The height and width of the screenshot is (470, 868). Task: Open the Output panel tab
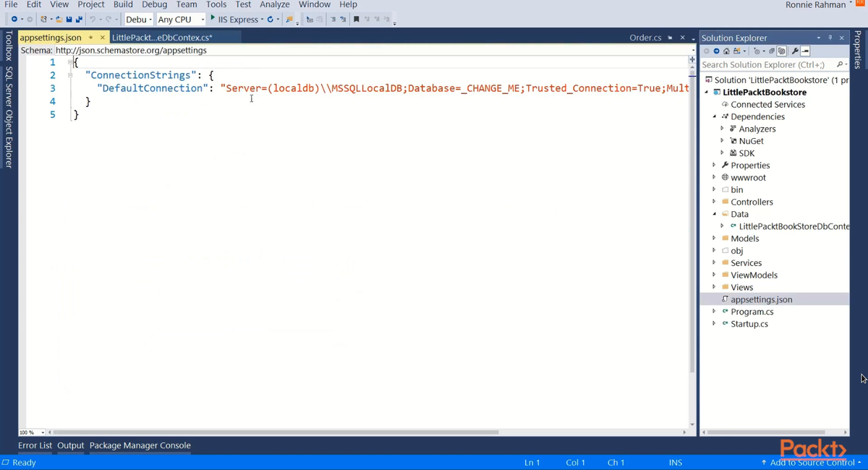coord(71,445)
